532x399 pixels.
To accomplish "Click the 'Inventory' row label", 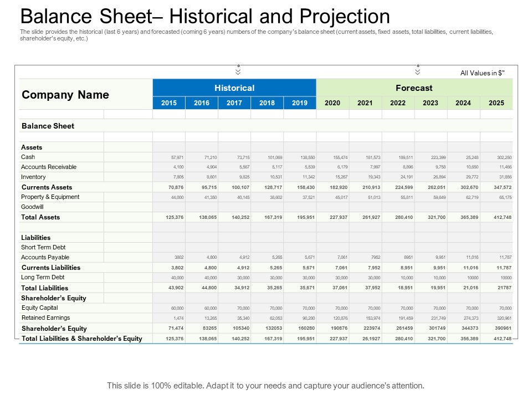I will coord(33,177).
